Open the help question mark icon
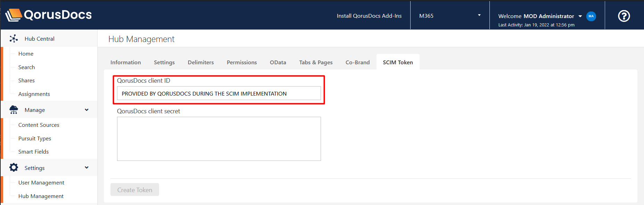The image size is (644, 205). (x=624, y=16)
